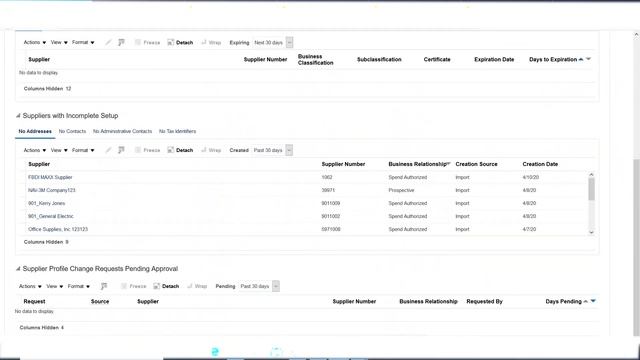Switch to No Administrative Contacts tab
640x360 pixels.
122,131
